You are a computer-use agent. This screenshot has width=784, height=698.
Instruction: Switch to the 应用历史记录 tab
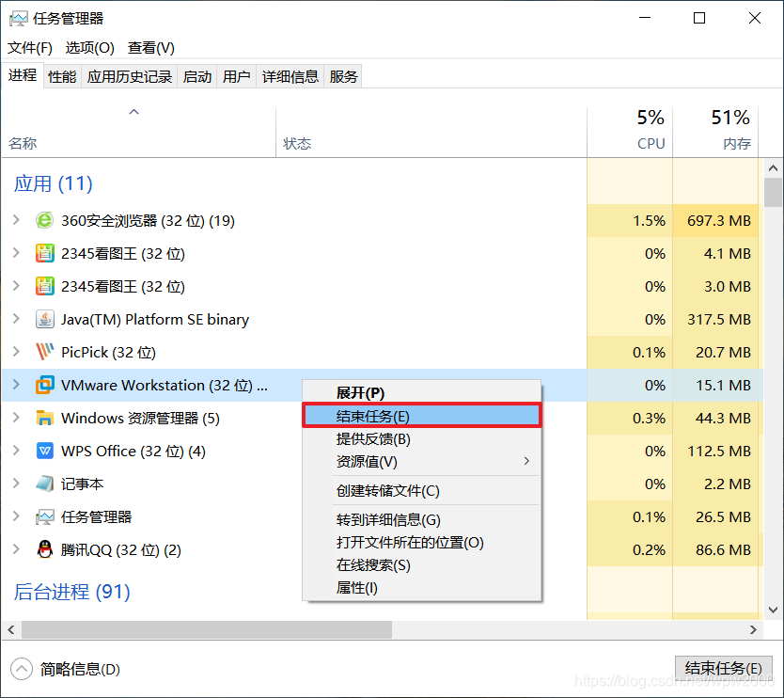pos(130,76)
